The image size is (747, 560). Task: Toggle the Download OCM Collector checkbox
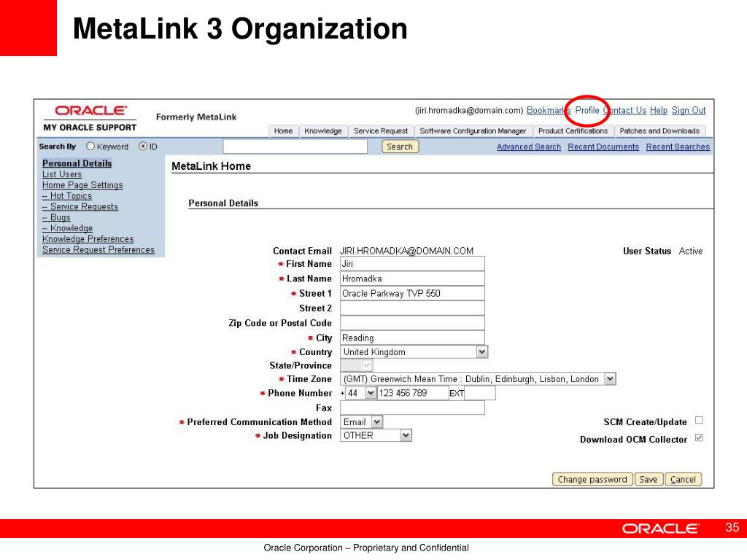point(699,438)
